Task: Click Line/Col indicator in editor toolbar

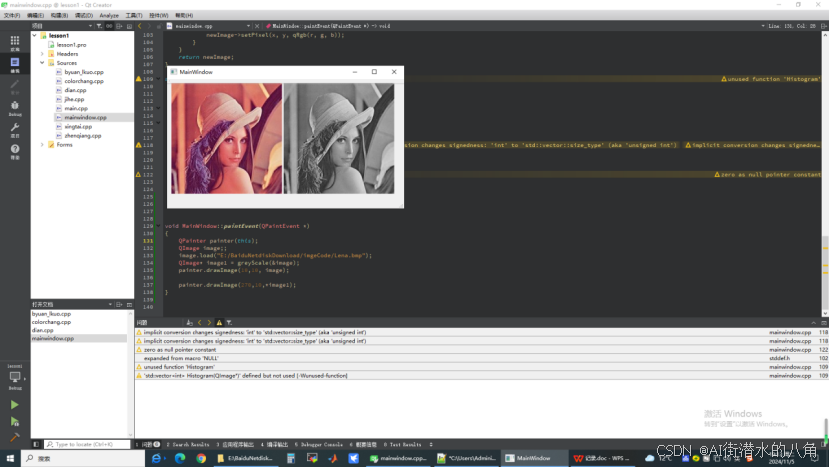Action: coord(792,25)
